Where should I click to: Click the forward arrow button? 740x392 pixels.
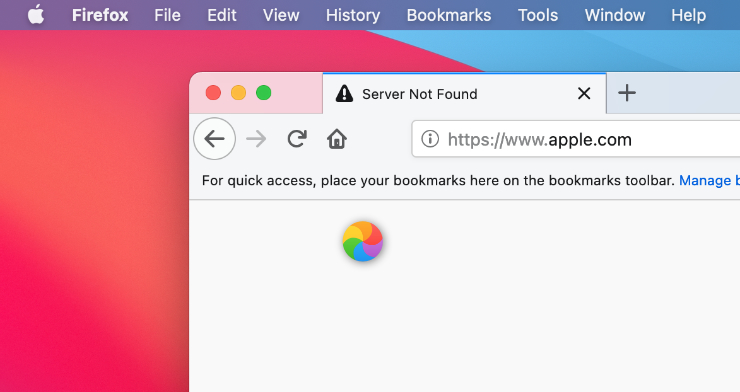pyautogui.click(x=256, y=139)
